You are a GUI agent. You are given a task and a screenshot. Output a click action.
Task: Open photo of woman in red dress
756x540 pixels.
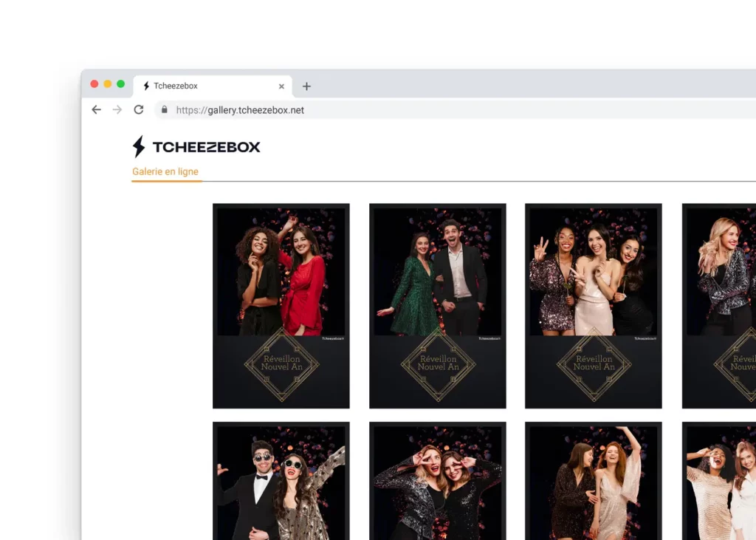[x=281, y=305]
